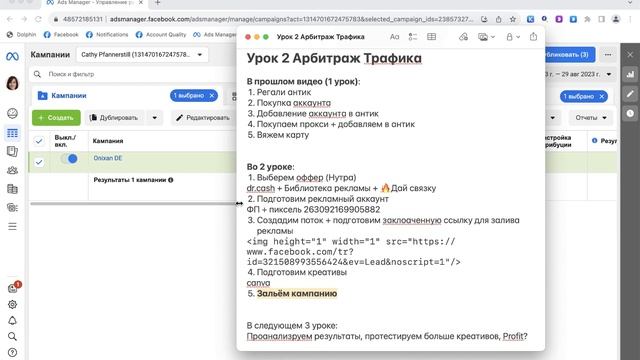The width and height of the screenshot is (640, 360).
Task: Click the note heading Урок 2 Арбитраж Трафика
Action: tap(334, 58)
